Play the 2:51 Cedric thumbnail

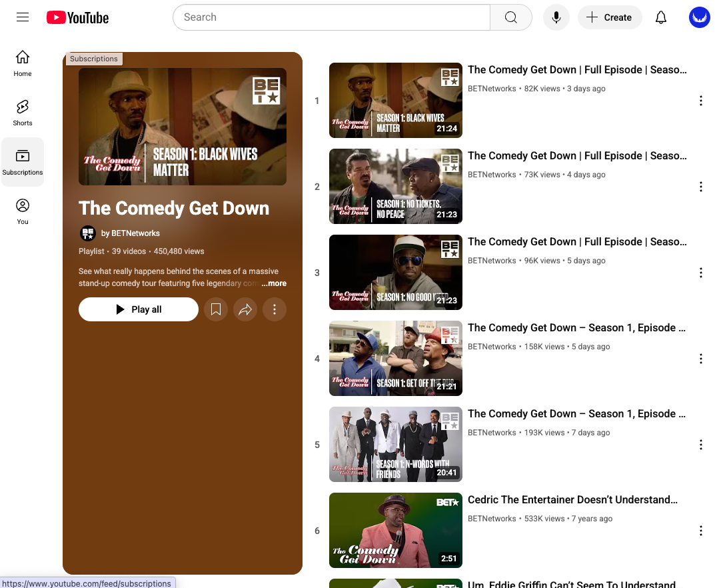[396, 530]
